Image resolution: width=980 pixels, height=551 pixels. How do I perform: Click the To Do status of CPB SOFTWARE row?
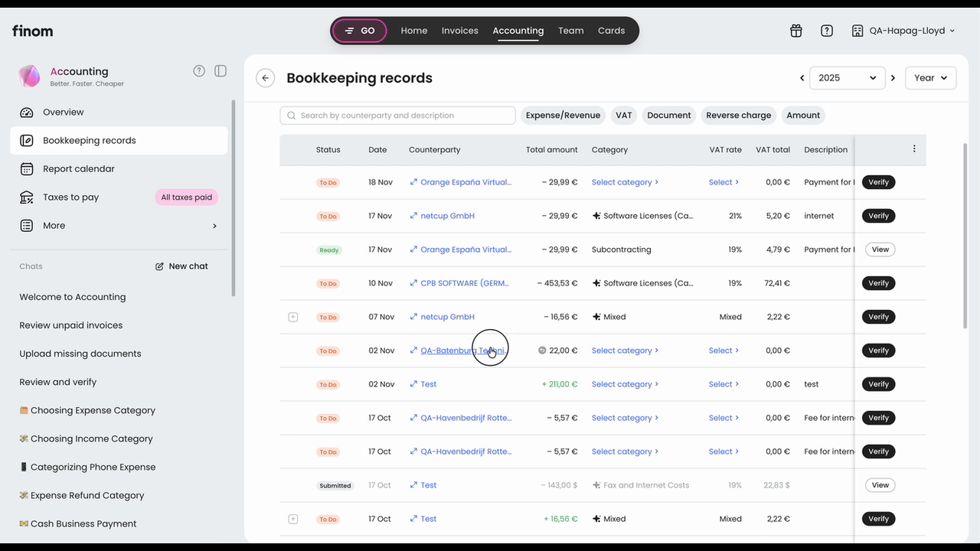[x=328, y=284]
